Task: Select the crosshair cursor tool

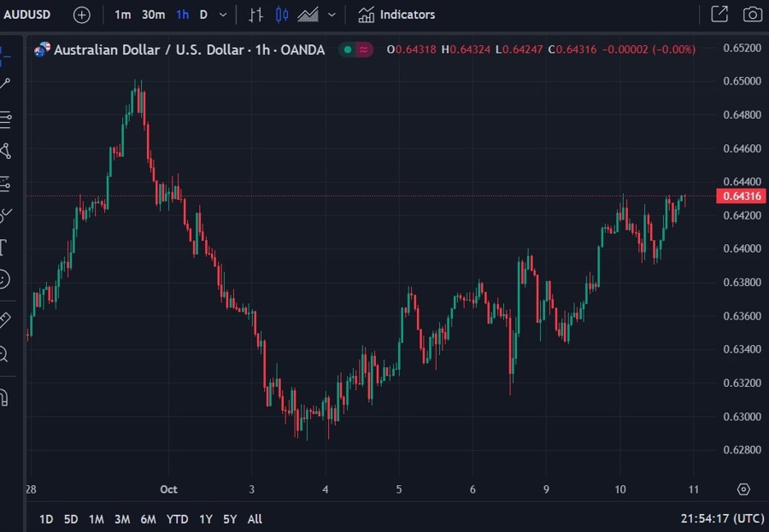Action: (x=5, y=57)
